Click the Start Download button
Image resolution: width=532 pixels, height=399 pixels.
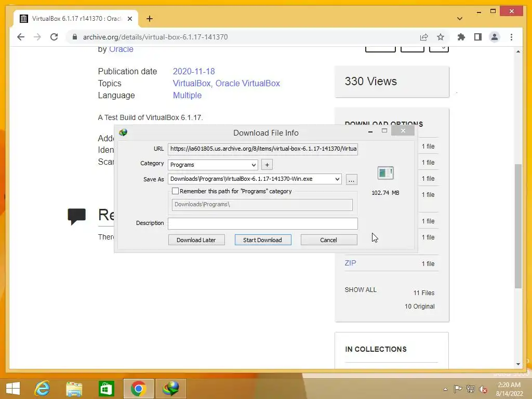[262, 240]
